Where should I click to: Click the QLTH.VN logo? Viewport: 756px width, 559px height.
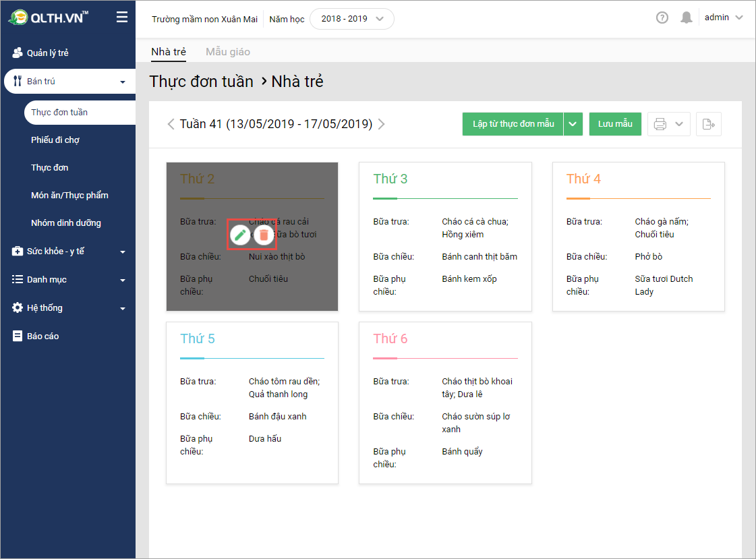tap(48, 18)
